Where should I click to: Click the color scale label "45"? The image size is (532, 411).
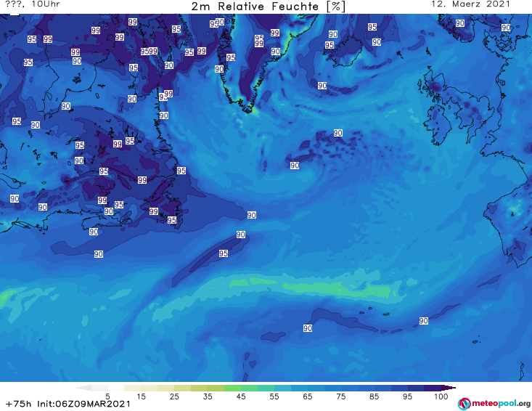241,396
